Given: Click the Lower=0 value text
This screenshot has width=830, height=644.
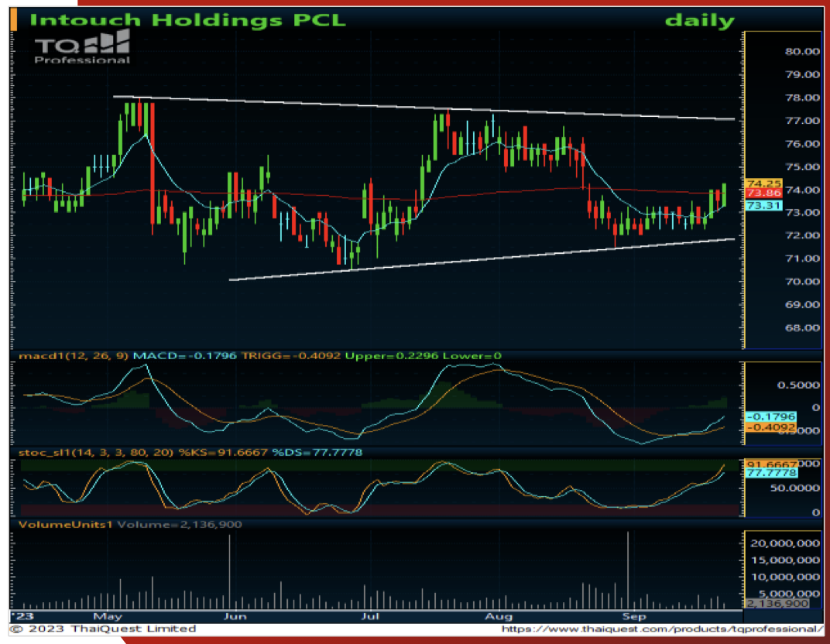Looking at the screenshot, I should (x=471, y=355).
